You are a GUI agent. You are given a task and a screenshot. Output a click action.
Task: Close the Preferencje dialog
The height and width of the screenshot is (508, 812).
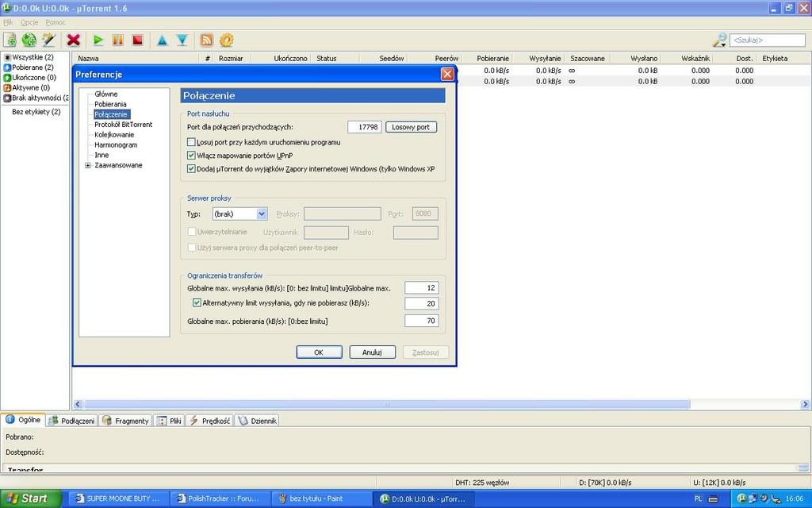tap(447, 74)
